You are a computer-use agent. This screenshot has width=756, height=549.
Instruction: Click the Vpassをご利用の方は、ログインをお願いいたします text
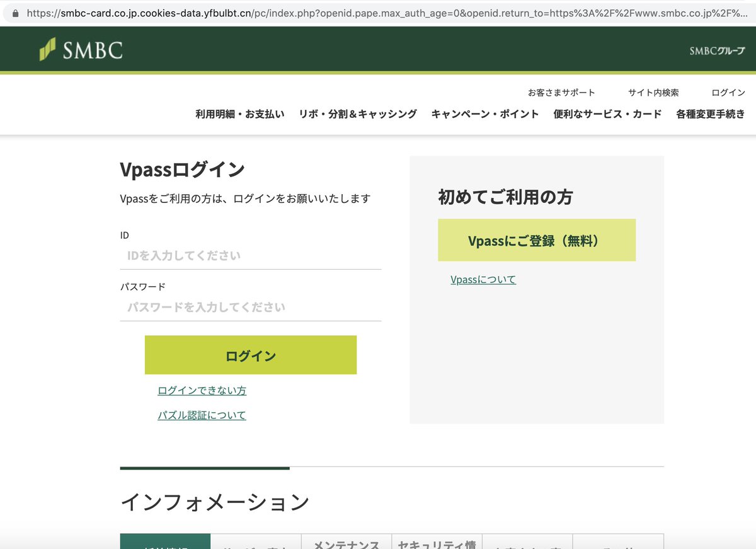[x=245, y=199]
